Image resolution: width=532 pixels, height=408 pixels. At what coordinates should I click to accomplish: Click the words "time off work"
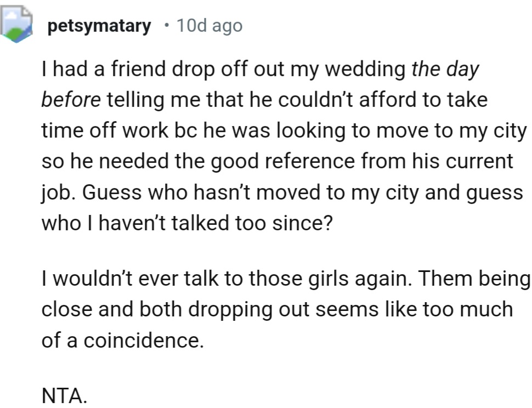click(100, 131)
